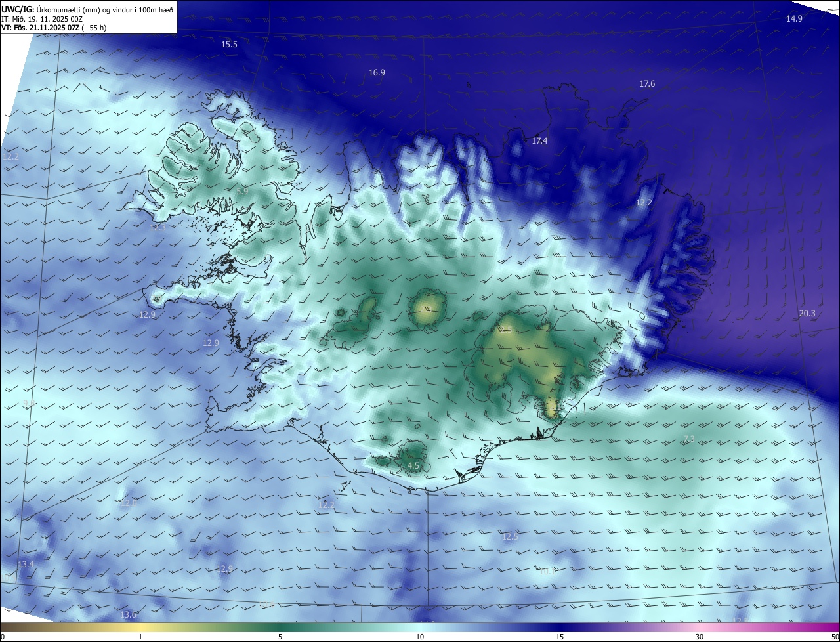840x642 pixels.
Task: Click the dark navy band of the colorbar above tick 15
Action: click(560, 627)
